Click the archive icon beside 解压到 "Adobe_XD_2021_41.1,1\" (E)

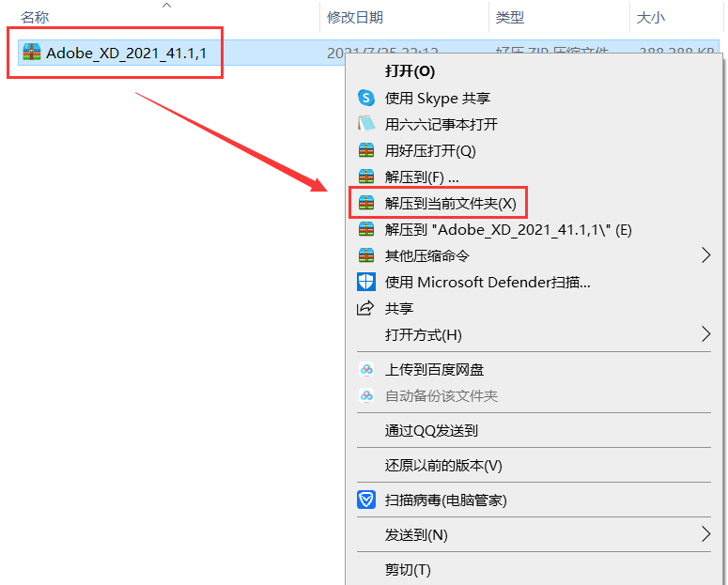[366, 229]
